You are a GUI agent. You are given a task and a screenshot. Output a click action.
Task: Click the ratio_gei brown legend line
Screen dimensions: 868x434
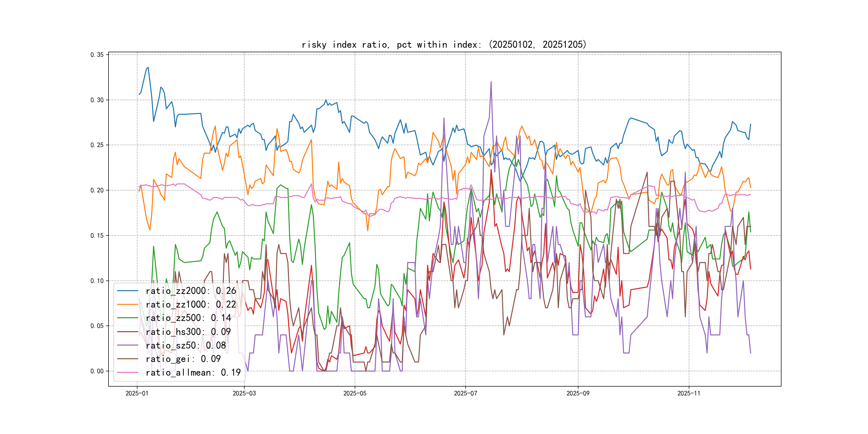point(127,359)
